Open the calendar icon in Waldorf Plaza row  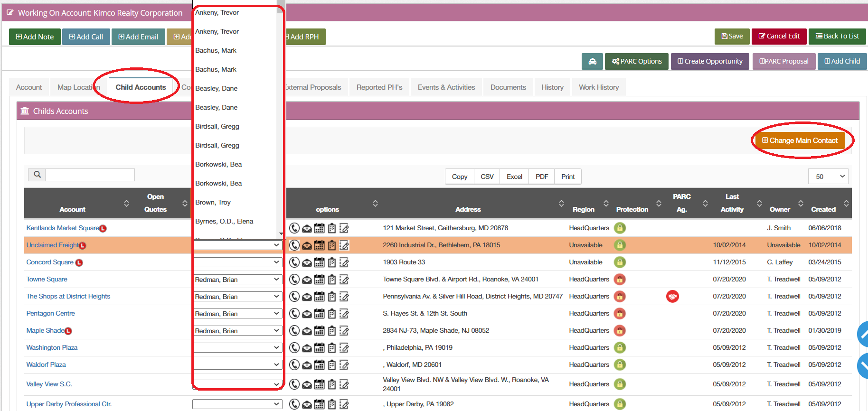pos(320,365)
